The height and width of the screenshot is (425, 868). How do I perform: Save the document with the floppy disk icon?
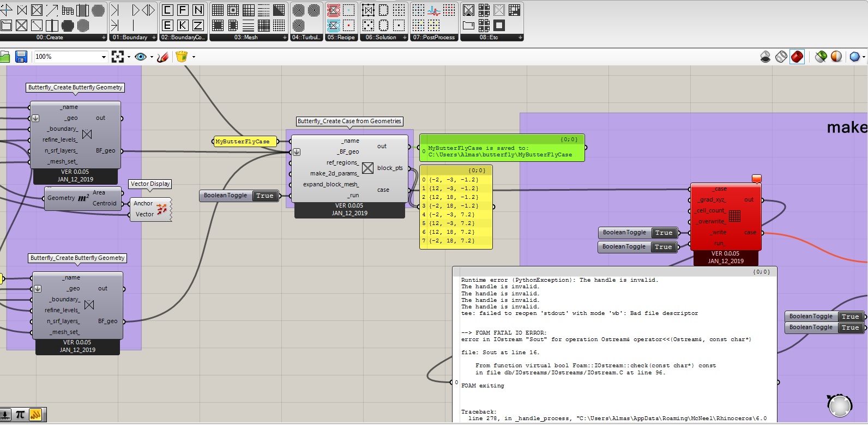pyautogui.click(x=21, y=57)
